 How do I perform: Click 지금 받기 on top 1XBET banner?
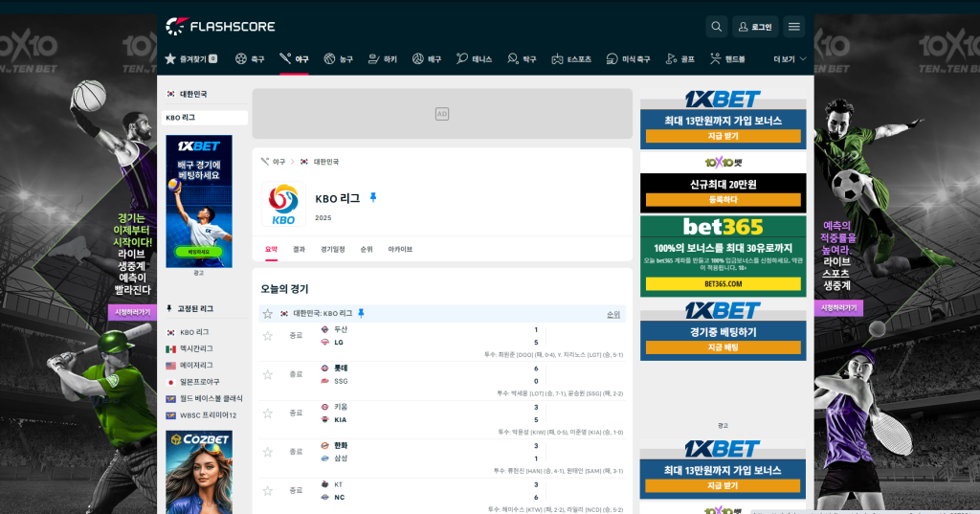coord(724,136)
